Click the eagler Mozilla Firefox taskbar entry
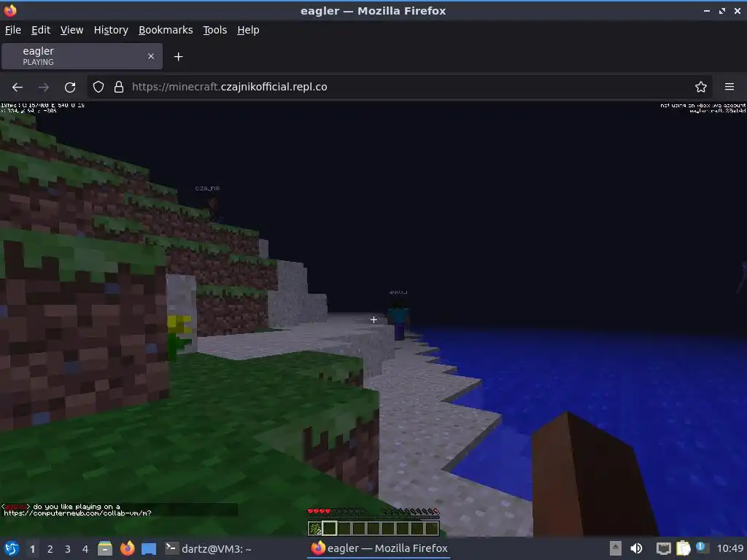The image size is (747, 560). pyautogui.click(x=379, y=548)
